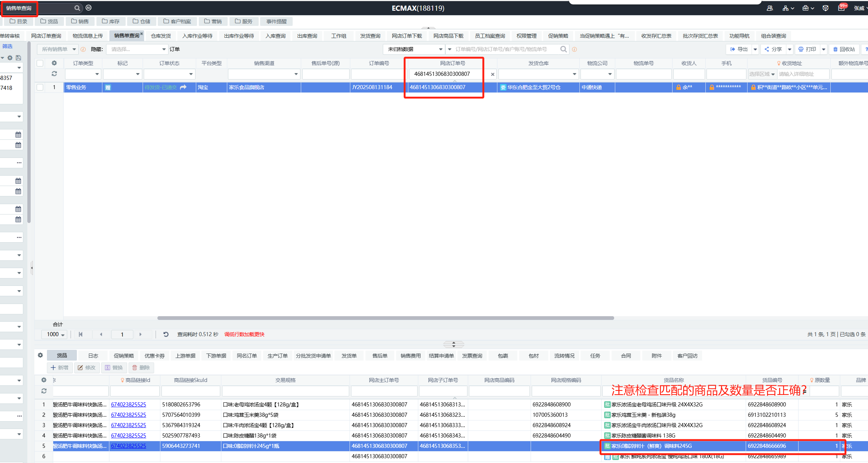Click the info icon beside 所有销售单
The height and width of the screenshot is (463, 868).
[x=83, y=49]
